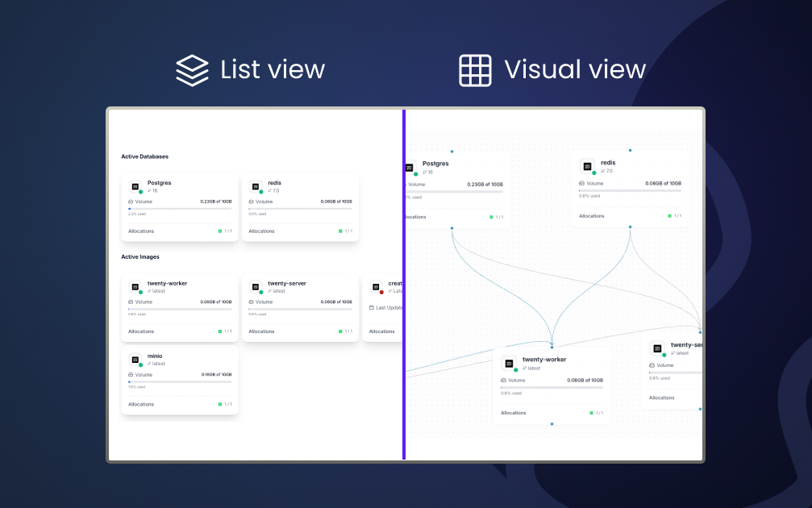Click "0.23GB of 10GB" on list Postgres card
The image size is (812, 508).
click(216, 202)
